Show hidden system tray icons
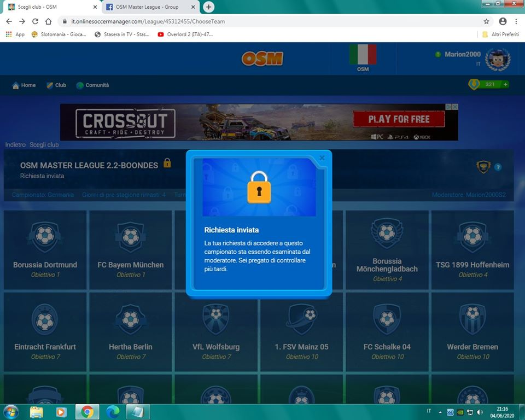 click(x=440, y=412)
